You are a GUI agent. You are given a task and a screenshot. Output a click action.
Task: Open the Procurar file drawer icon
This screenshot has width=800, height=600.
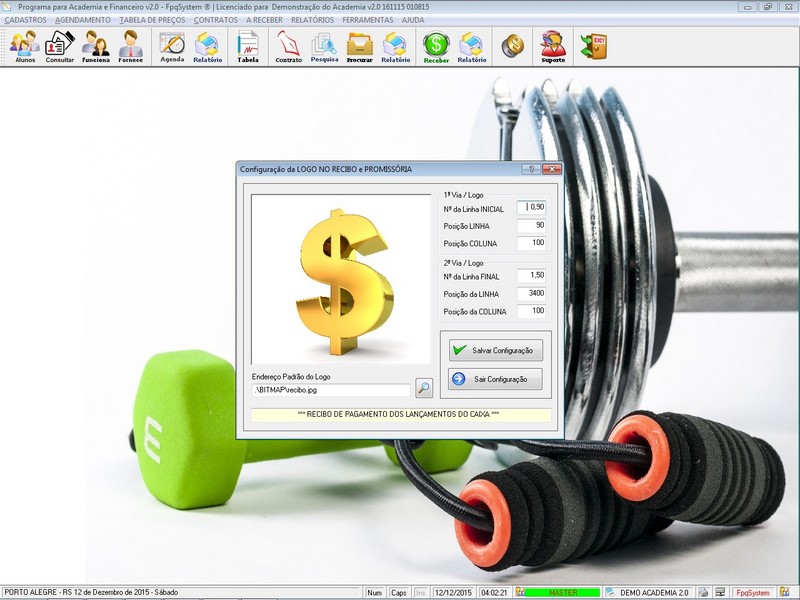[360, 47]
